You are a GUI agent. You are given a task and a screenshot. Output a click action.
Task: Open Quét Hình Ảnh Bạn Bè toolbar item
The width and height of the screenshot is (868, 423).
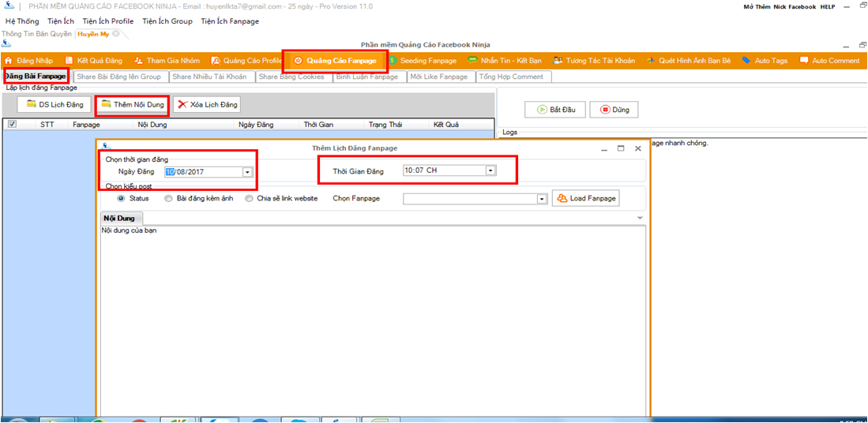tap(689, 60)
